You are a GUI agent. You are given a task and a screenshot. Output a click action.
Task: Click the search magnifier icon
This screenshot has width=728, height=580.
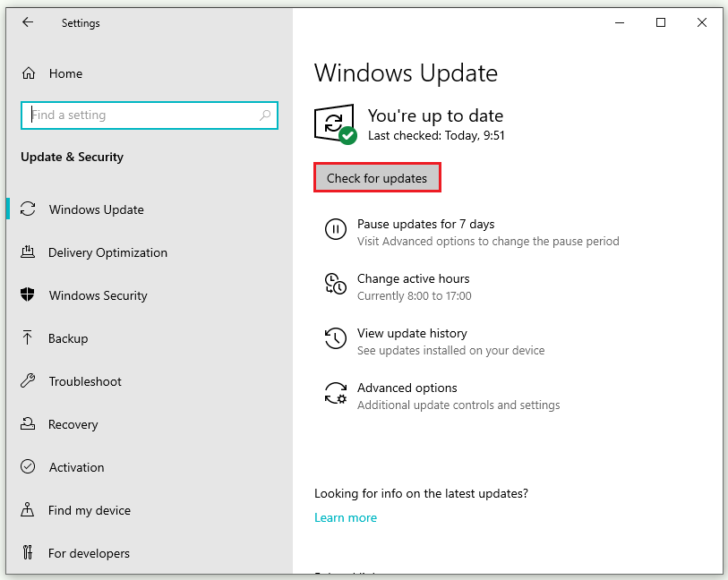tap(265, 115)
